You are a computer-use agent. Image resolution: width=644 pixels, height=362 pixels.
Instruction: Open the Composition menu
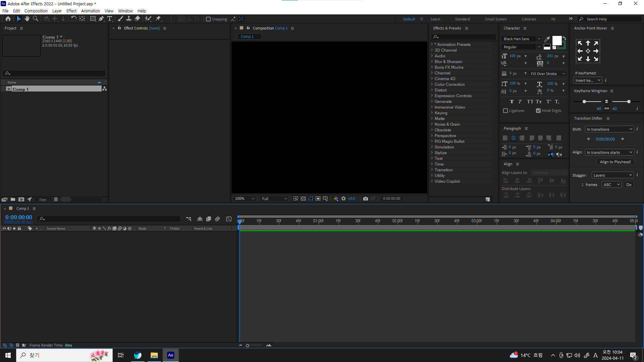click(x=36, y=11)
